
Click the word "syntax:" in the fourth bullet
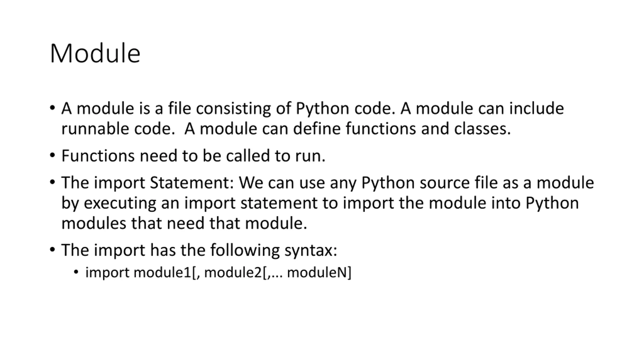311,250
